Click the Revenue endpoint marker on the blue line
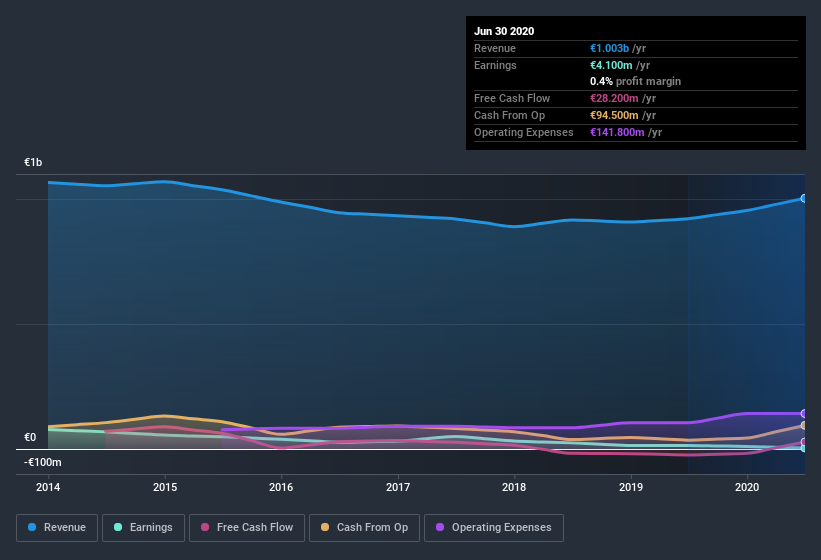 tap(804, 198)
